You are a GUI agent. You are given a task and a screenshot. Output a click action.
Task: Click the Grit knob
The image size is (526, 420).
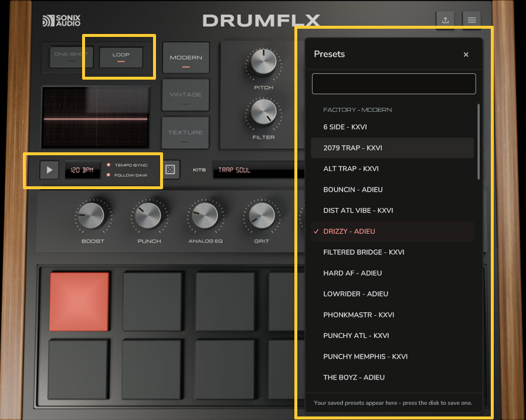[262, 216]
